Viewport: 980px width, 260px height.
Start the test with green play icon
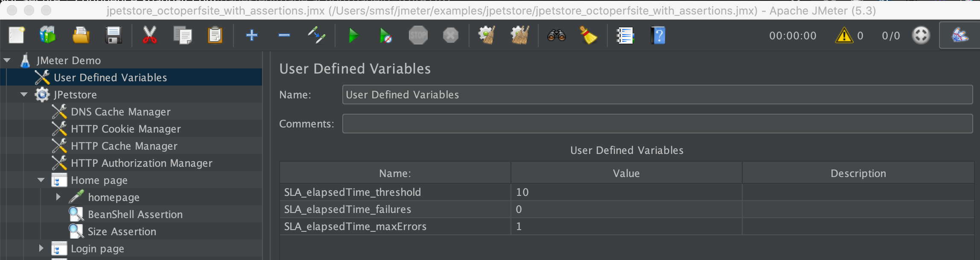[353, 35]
